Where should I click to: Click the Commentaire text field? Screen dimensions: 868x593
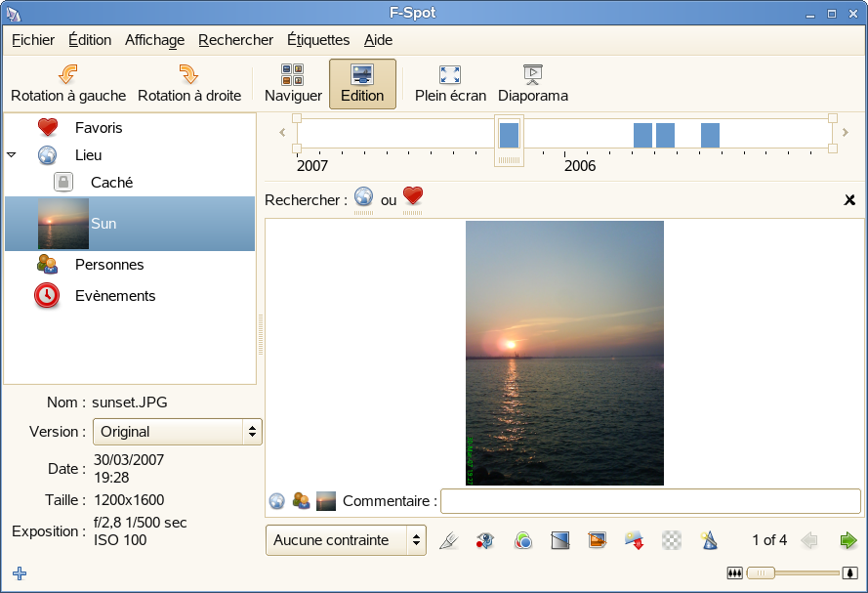click(x=650, y=501)
